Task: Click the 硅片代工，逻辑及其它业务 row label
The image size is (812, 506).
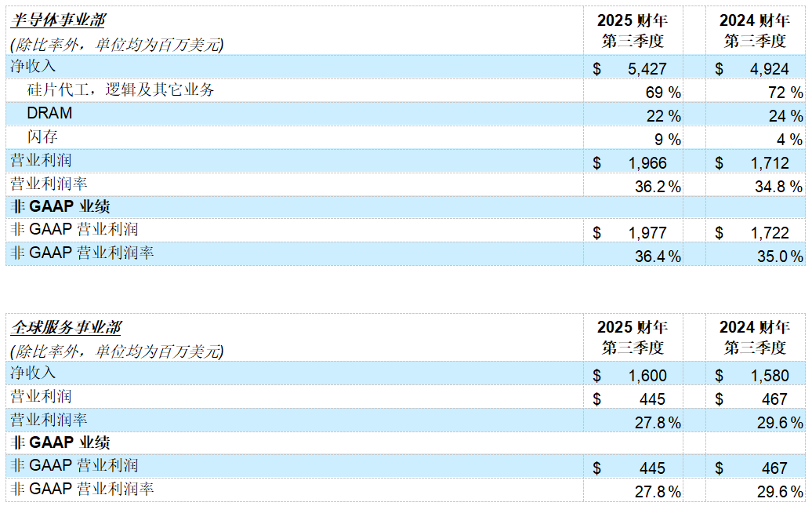Action: [x=121, y=90]
